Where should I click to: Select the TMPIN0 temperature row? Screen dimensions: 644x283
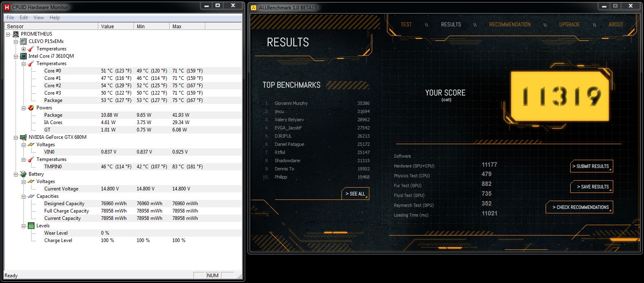(x=123, y=167)
